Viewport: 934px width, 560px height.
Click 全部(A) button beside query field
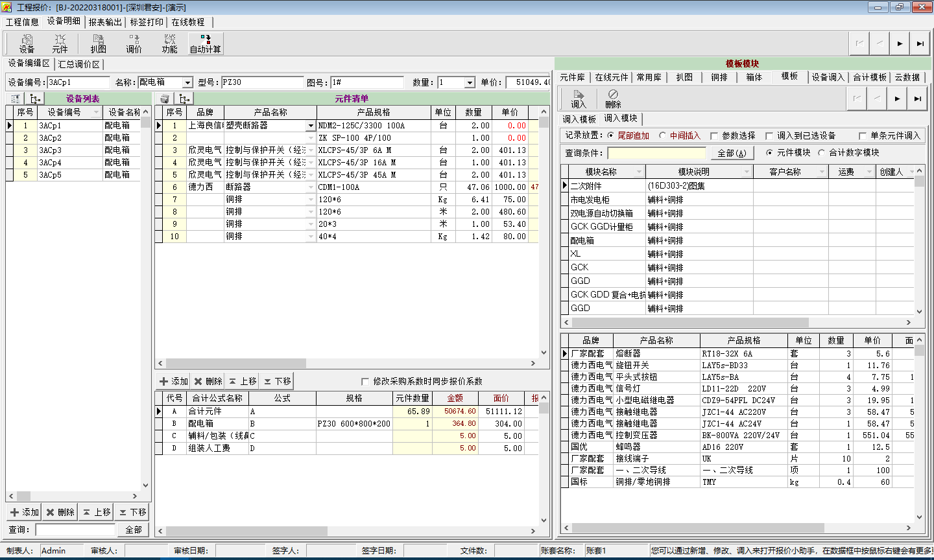click(732, 153)
